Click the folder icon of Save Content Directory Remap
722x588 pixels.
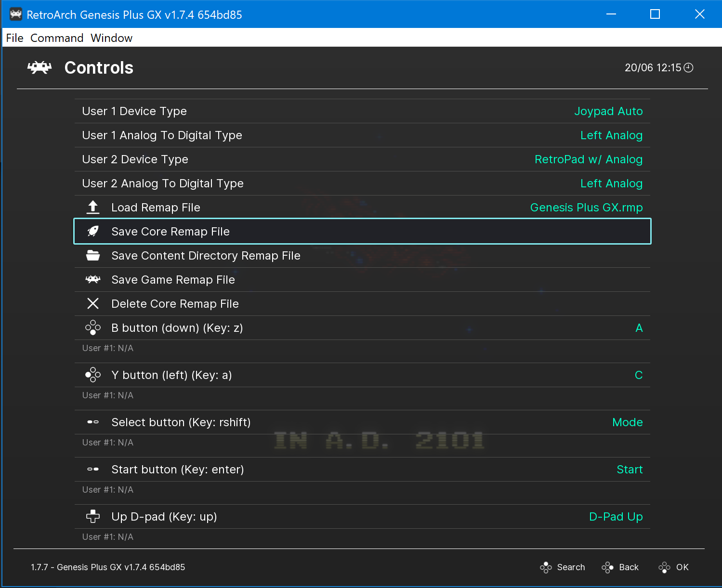click(93, 256)
